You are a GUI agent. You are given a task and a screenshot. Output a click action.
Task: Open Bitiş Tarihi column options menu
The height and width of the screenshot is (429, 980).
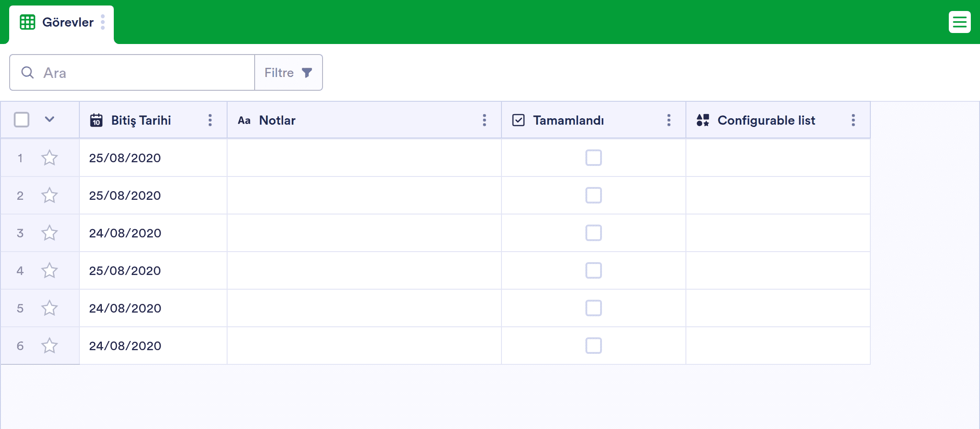210,120
